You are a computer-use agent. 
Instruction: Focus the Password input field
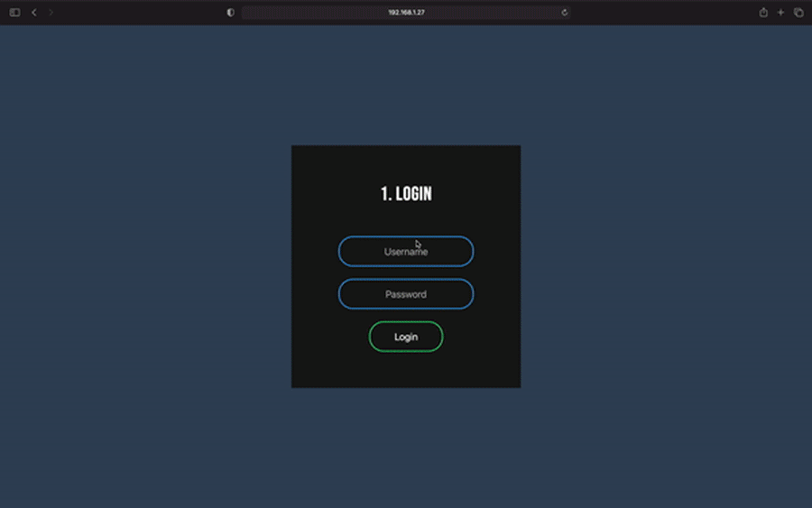[x=405, y=294]
